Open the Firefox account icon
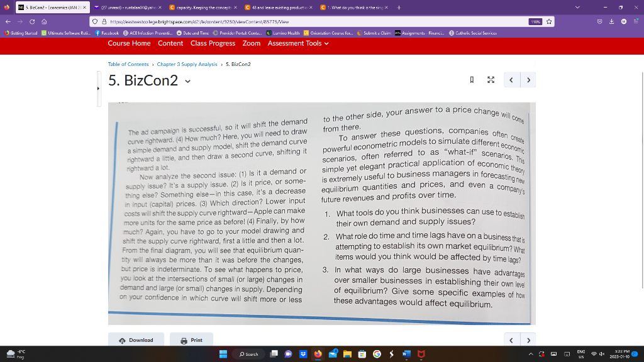Screen dimensions: 644x362 [624, 21]
